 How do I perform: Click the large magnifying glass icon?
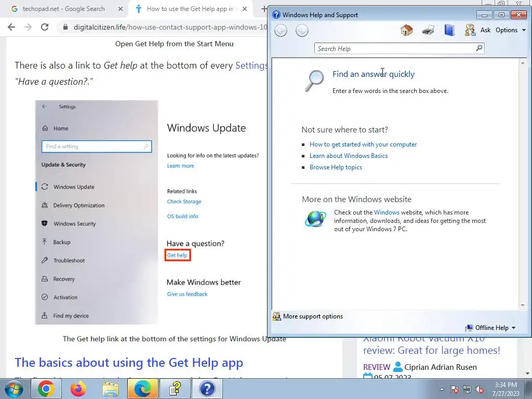pos(314,81)
